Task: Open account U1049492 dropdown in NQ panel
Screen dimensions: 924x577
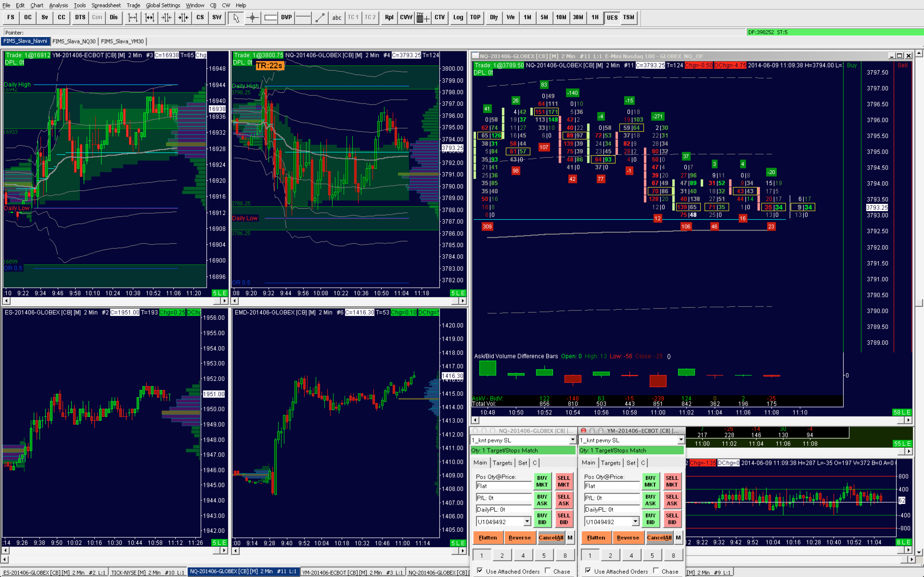Action: coord(527,521)
